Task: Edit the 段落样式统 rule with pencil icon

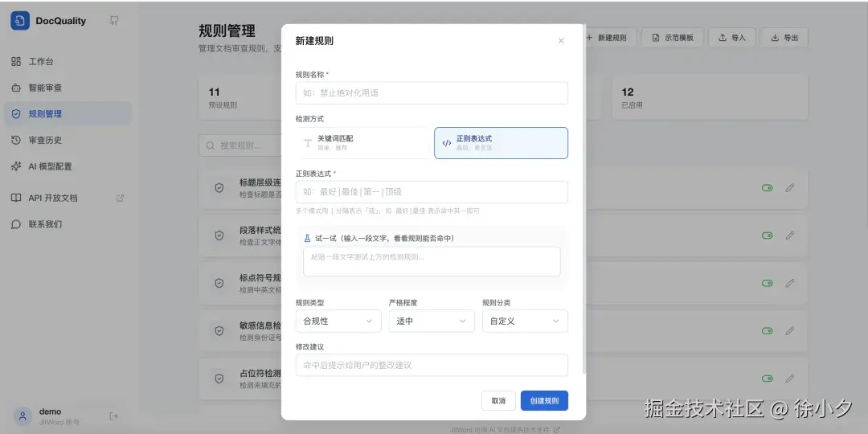Action: pyautogui.click(x=790, y=235)
